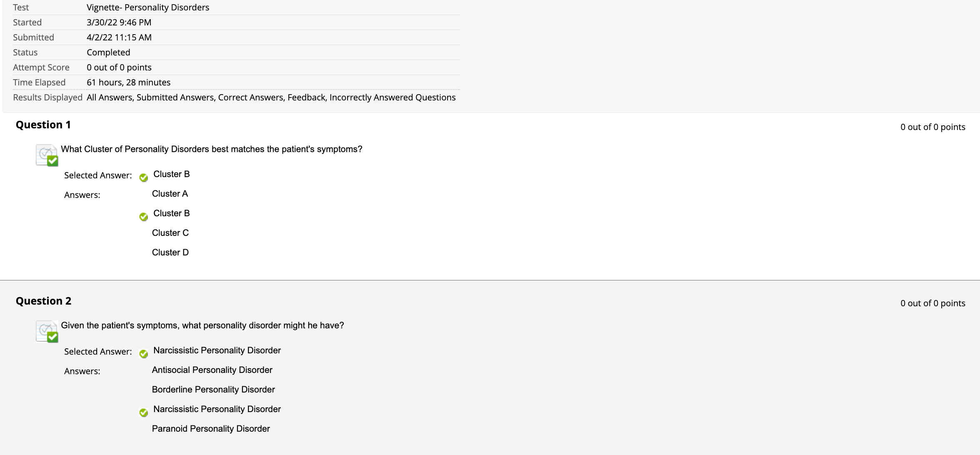Click the Question 1 heading
Screen dimensions: 980x455
point(43,125)
